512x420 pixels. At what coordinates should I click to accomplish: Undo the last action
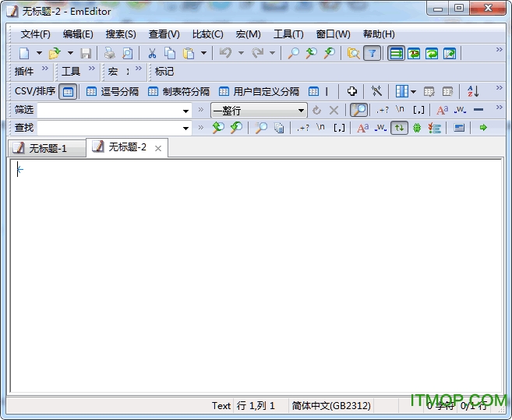[226, 52]
